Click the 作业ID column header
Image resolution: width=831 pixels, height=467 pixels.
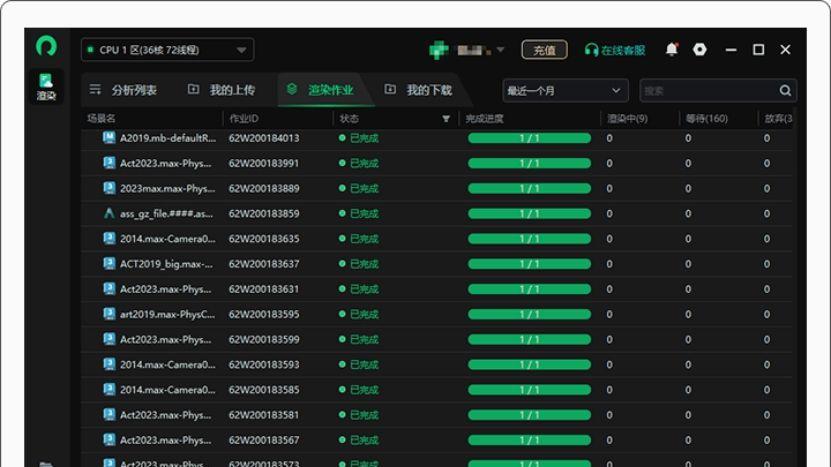pyautogui.click(x=244, y=119)
